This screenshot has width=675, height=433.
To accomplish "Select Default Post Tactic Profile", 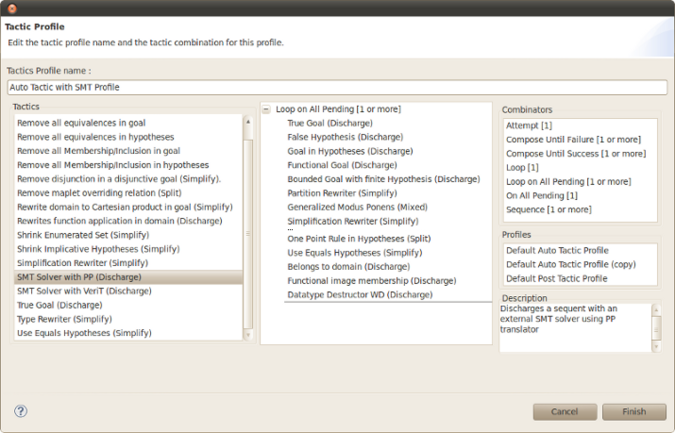I will point(557,278).
